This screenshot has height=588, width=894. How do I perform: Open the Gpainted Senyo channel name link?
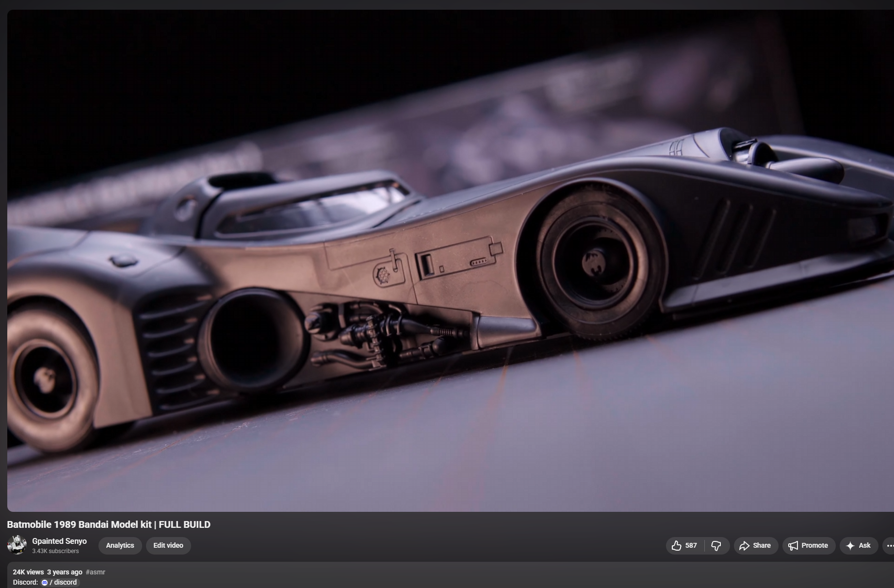[x=59, y=541]
